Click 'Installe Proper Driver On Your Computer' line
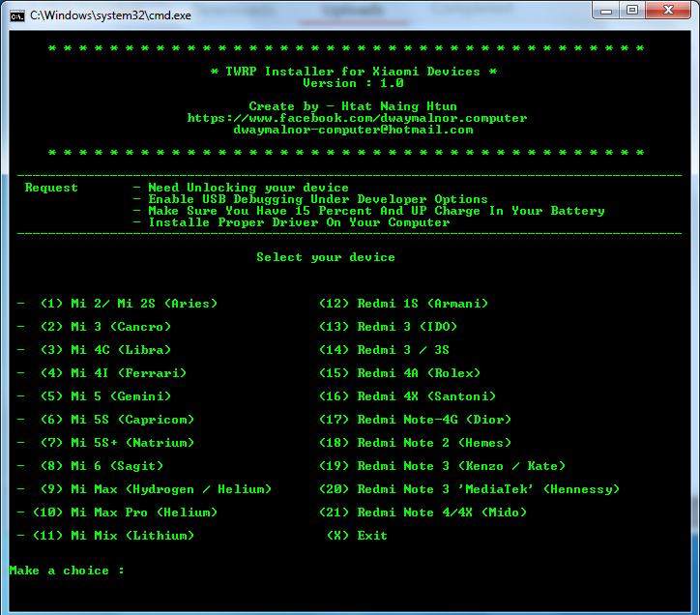The width and height of the screenshot is (700, 615). point(299,222)
